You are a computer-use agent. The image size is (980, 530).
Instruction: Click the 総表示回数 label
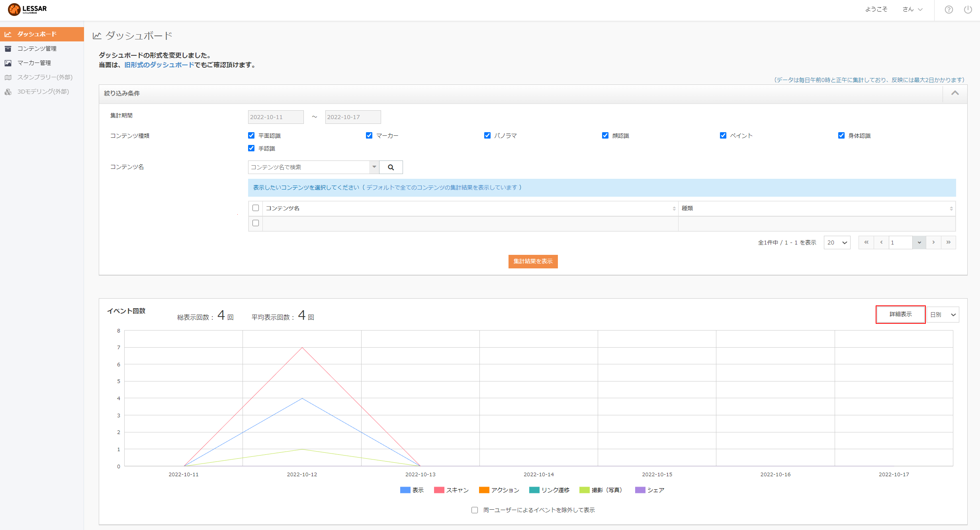click(x=195, y=317)
